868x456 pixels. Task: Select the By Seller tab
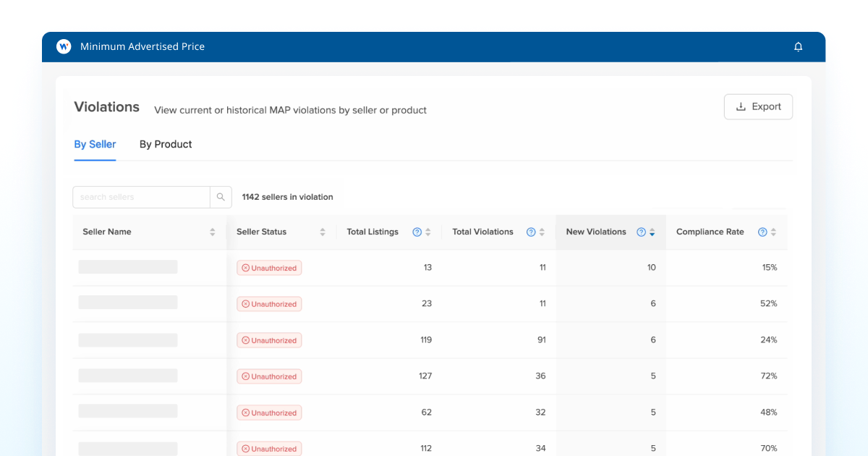(x=95, y=144)
